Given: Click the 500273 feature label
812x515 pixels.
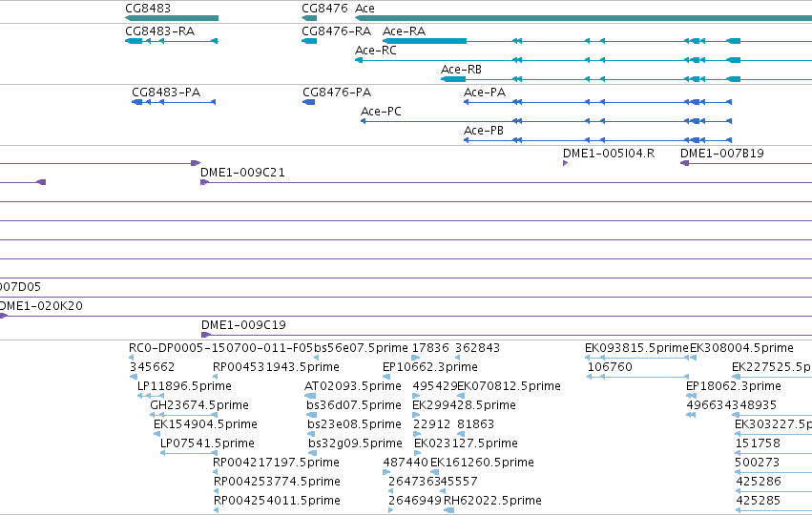Looking at the screenshot, I should [x=757, y=463].
